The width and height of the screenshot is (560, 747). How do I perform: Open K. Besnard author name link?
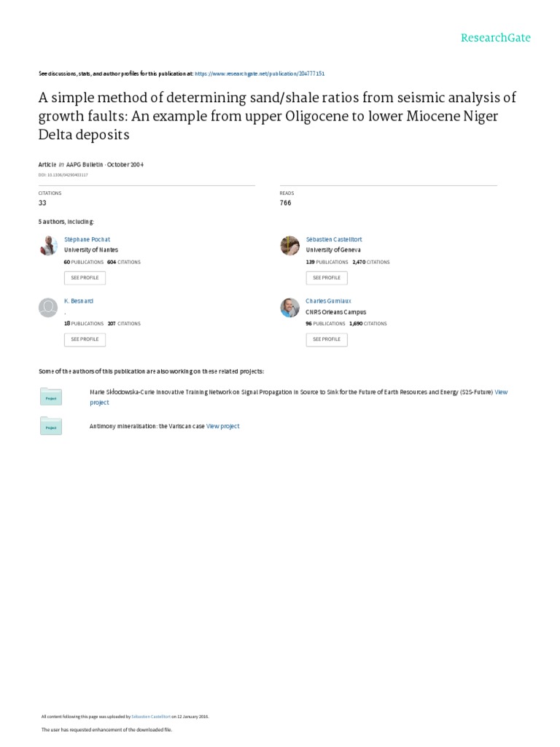click(x=79, y=301)
